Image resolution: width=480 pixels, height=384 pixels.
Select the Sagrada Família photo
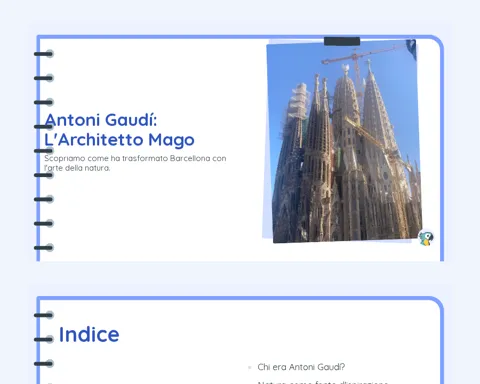coord(344,141)
